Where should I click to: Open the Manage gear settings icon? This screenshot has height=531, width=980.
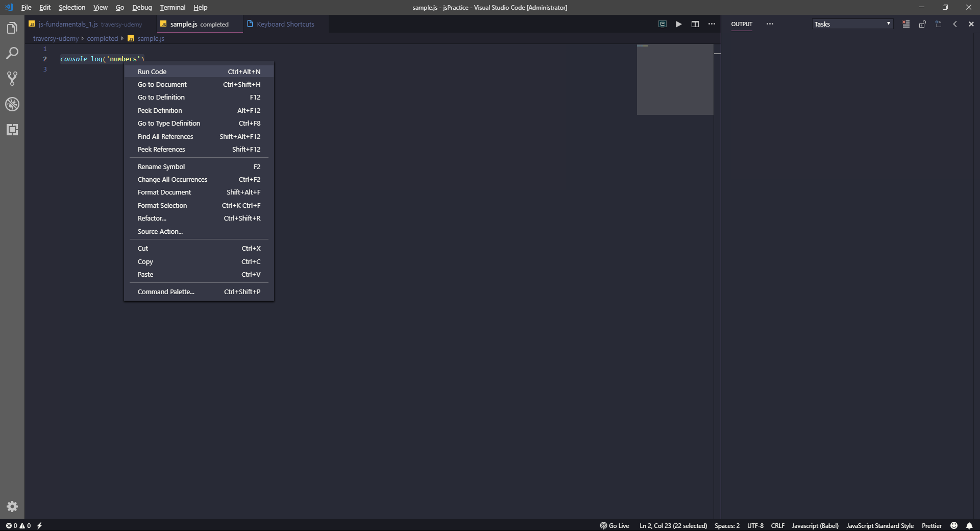12,506
